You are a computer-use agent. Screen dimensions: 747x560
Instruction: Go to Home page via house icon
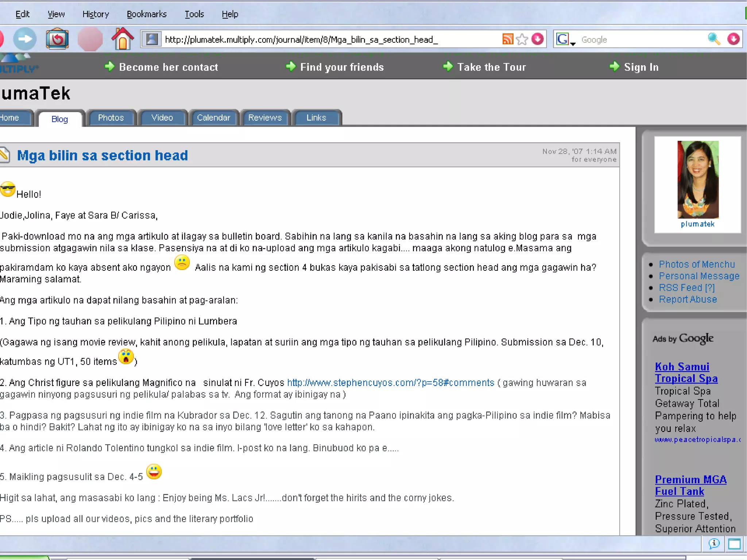[122, 39]
